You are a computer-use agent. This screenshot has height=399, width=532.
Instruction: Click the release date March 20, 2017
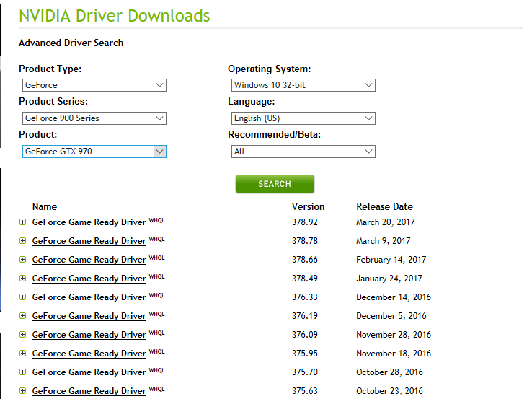coord(386,222)
